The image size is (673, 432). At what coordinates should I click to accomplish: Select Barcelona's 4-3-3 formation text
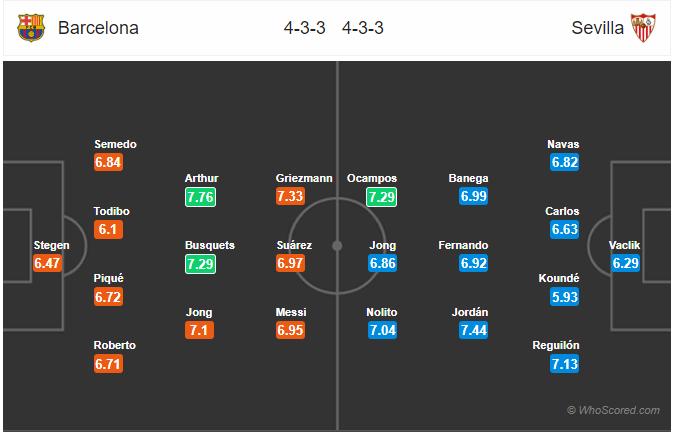click(304, 28)
